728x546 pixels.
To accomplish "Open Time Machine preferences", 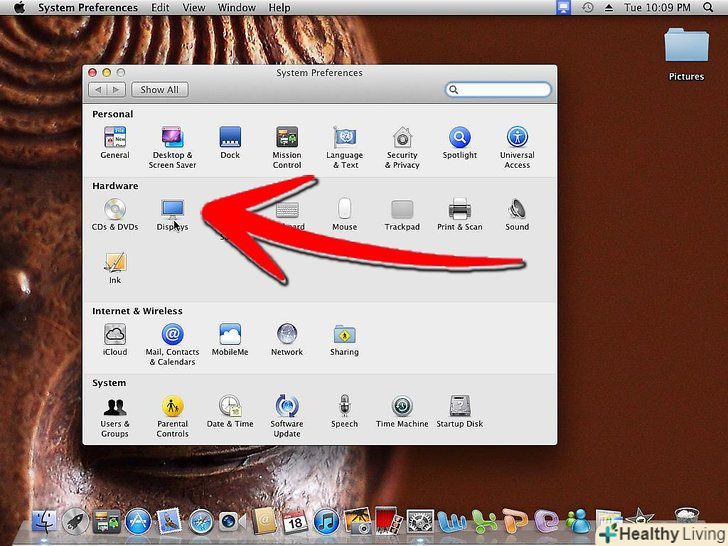I will (x=402, y=411).
